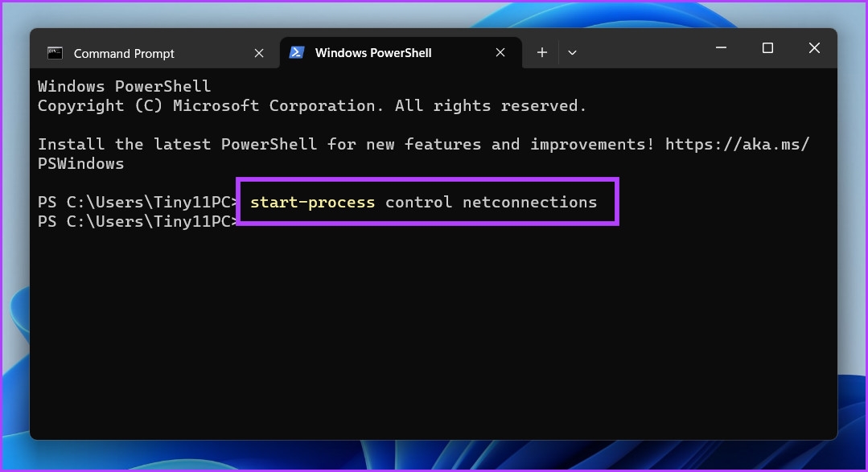Image resolution: width=868 pixels, height=472 pixels.
Task: Click the last empty PS C:\Users\Tiny11PC prompt
Action: (x=138, y=222)
